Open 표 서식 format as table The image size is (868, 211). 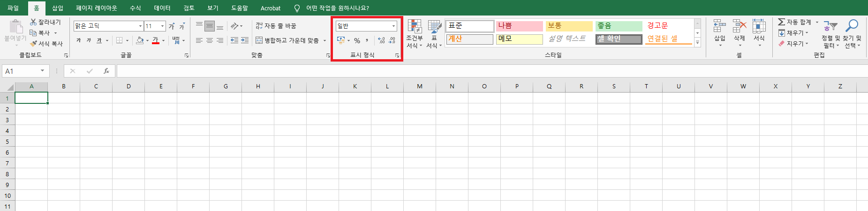coord(434,34)
